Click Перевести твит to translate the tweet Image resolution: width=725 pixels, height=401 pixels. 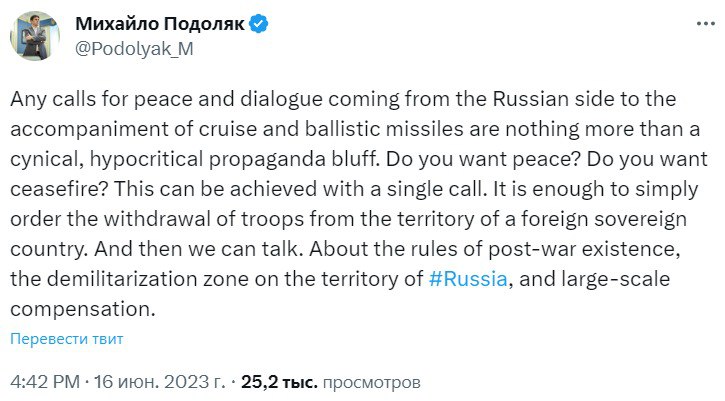point(67,339)
